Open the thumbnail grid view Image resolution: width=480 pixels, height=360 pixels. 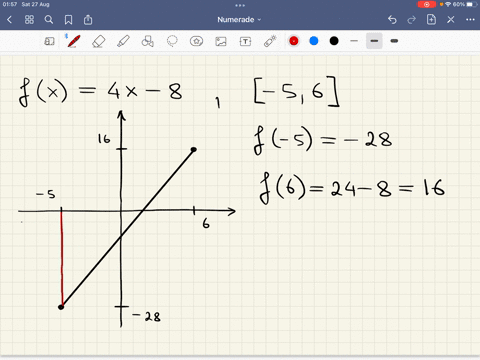(29, 20)
